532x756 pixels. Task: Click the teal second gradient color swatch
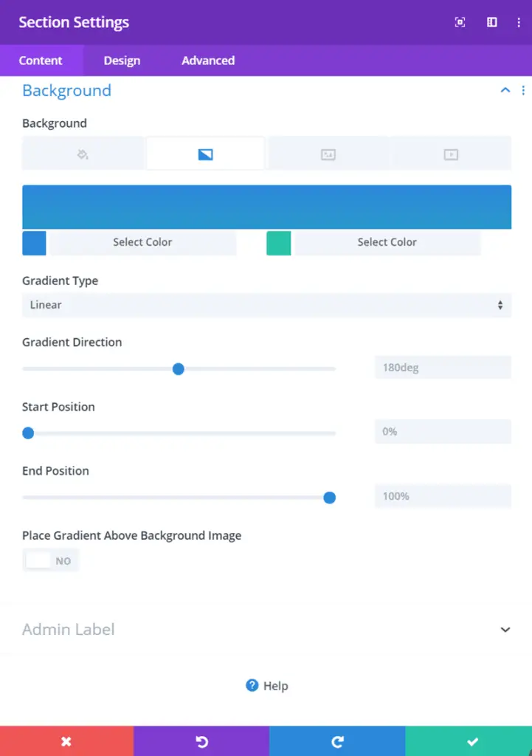pos(278,242)
